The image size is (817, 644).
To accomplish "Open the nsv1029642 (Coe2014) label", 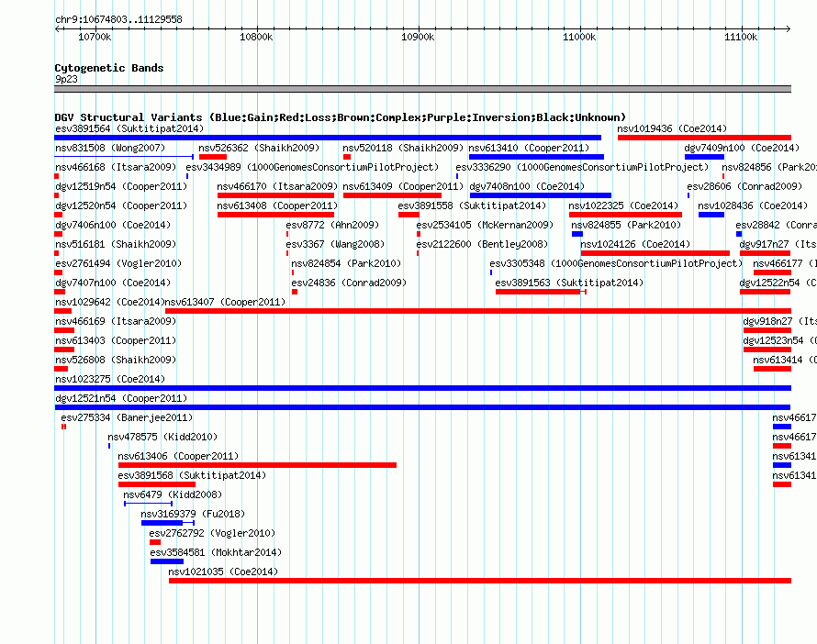I will coord(110,302).
